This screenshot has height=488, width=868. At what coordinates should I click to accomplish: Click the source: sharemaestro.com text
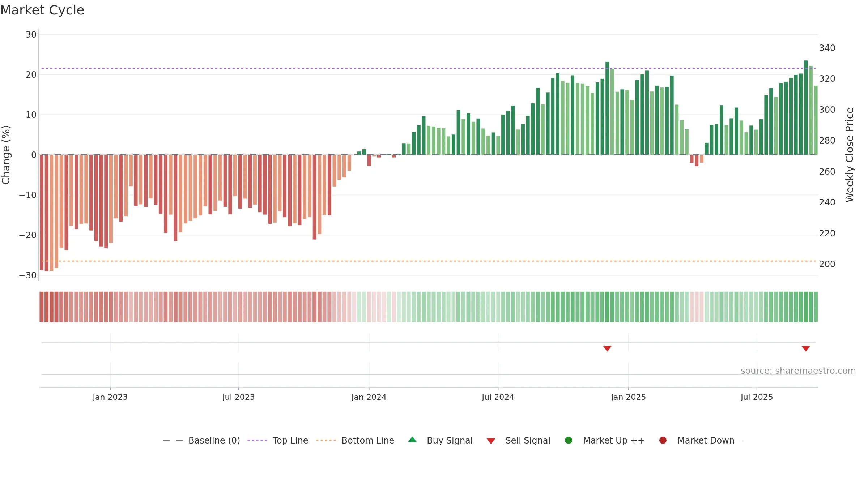[798, 371]
